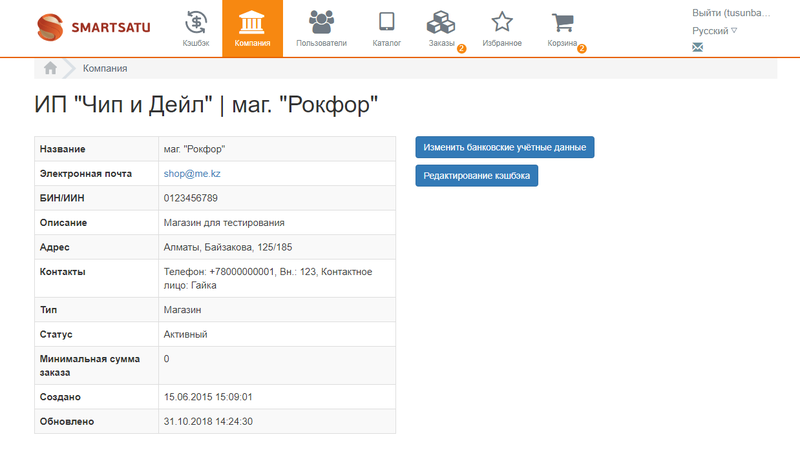Open the Избранное star icon
The image size is (800, 459).
point(502,22)
